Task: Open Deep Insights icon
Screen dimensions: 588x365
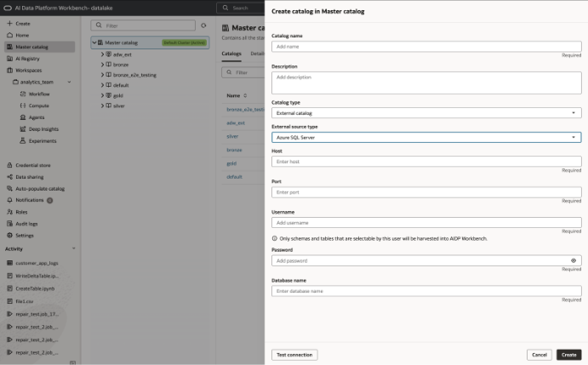Action: [23, 129]
